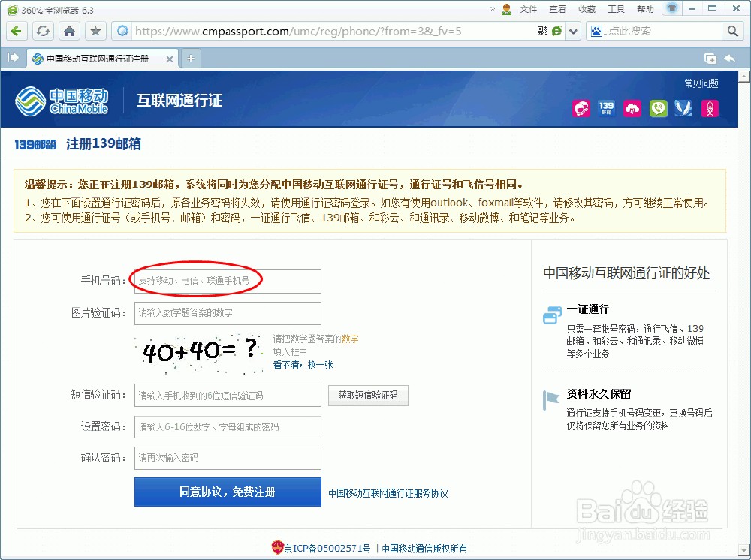Image resolution: width=751 pixels, height=560 pixels.
Task: Open the Baidu paw search engine selector
Action: [x=597, y=31]
